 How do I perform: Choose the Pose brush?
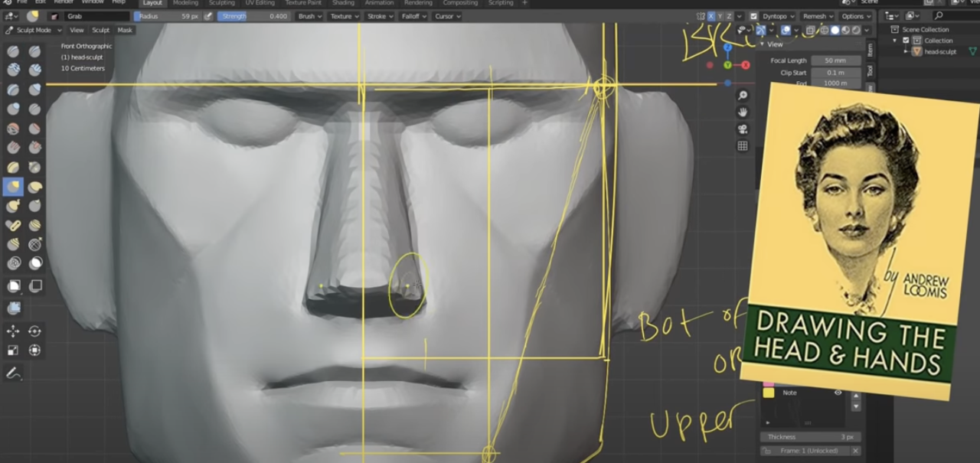(x=13, y=225)
